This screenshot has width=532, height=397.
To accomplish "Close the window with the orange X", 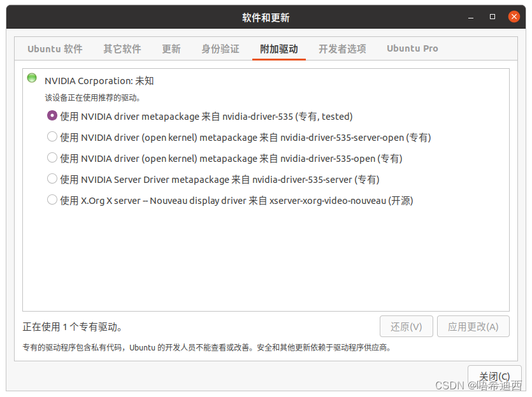I will (x=514, y=17).
